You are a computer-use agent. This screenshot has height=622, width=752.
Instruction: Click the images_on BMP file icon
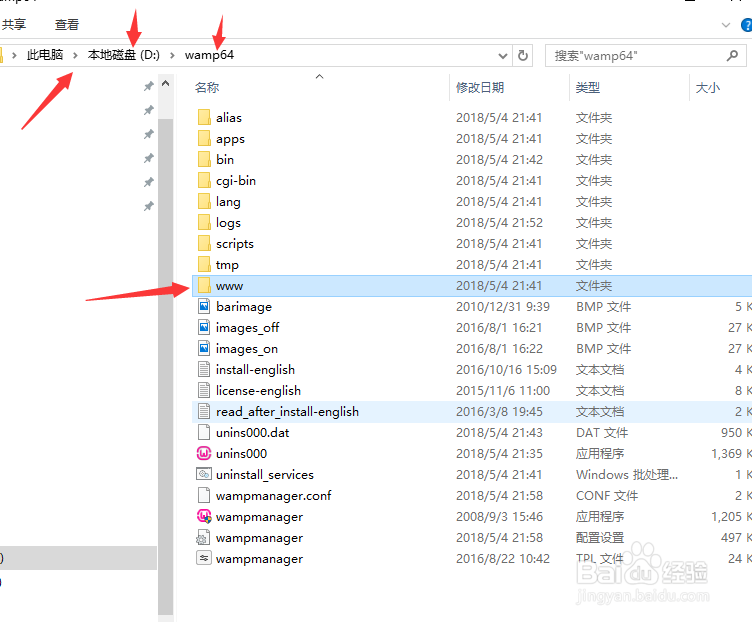click(x=204, y=348)
